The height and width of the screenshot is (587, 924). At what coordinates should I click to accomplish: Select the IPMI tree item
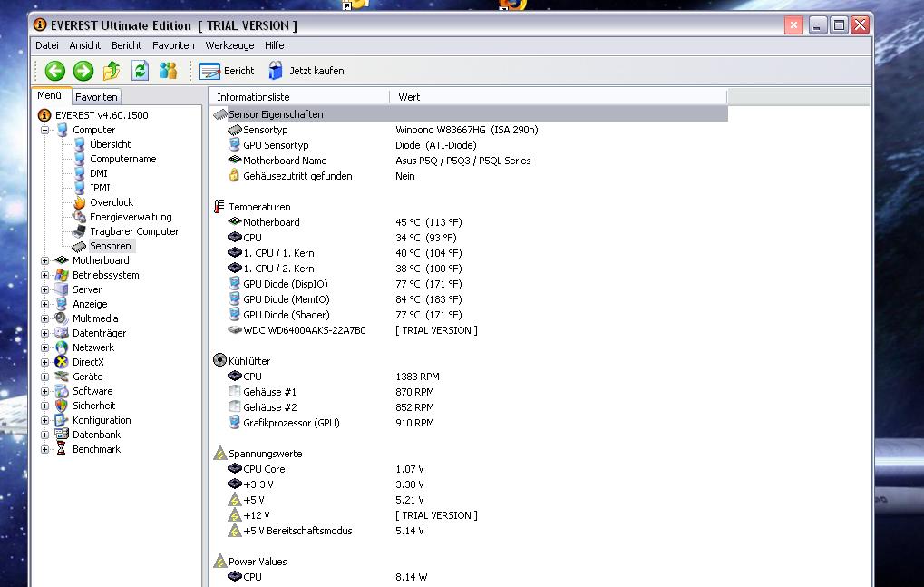coord(100,188)
